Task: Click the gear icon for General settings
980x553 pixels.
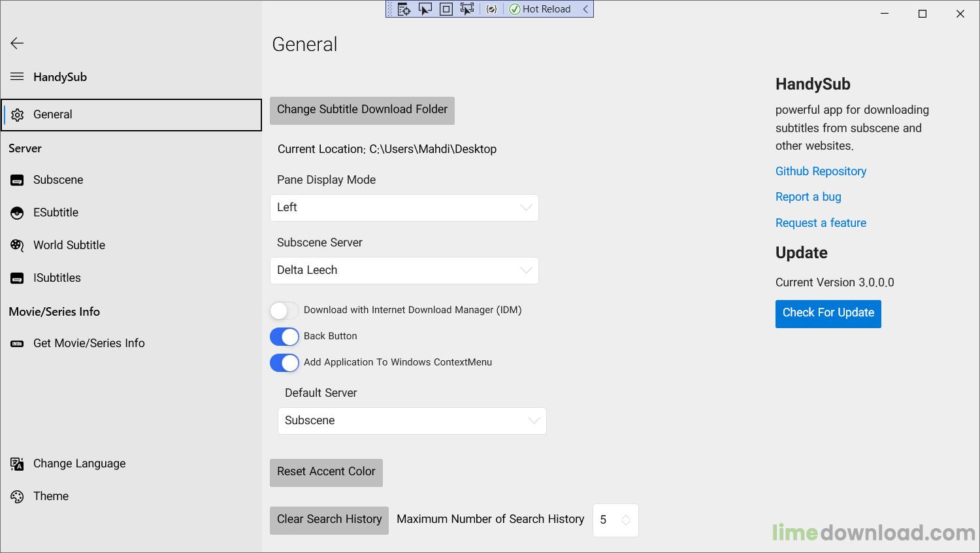Action: point(18,115)
